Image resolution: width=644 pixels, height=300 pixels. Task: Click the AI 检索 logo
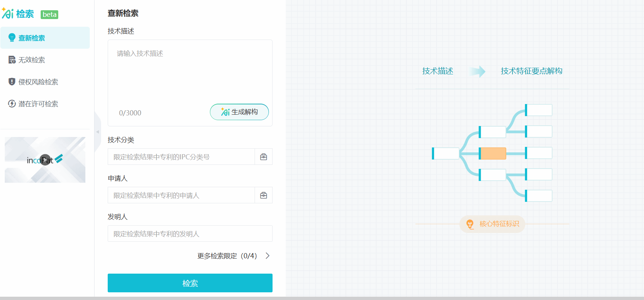[x=18, y=14]
